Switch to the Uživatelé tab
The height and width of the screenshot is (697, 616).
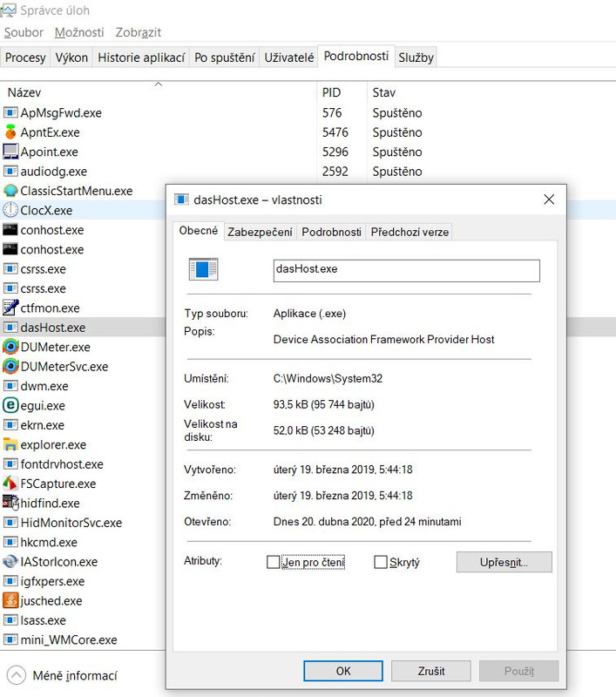[289, 58]
